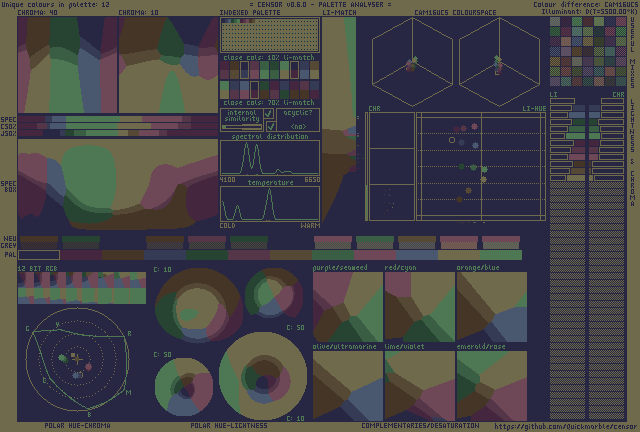Click the emerald/rose complementaries tile
Viewport: 640px width, 432px height.
point(491,385)
